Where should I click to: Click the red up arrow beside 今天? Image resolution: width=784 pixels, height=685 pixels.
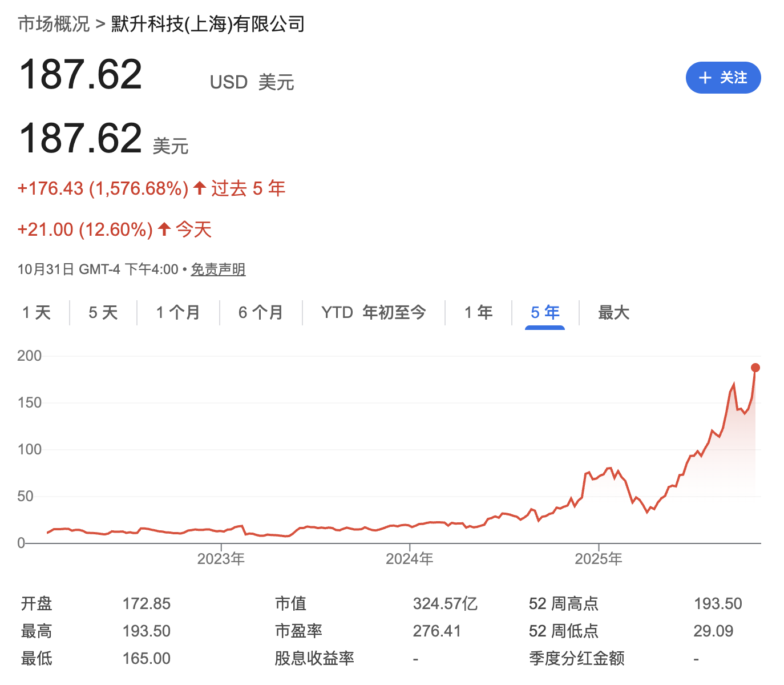coord(164,229)
